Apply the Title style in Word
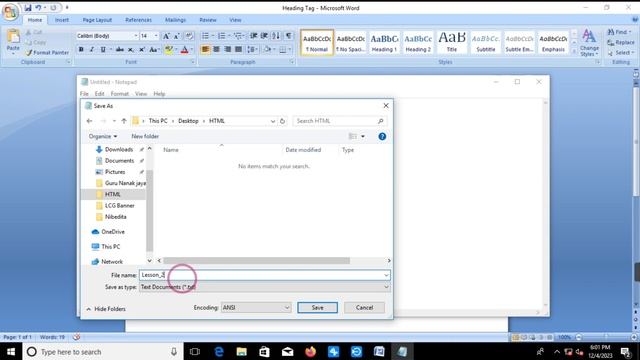The width and height of the screenshot is (640, 360). click(x=452, y=42)
